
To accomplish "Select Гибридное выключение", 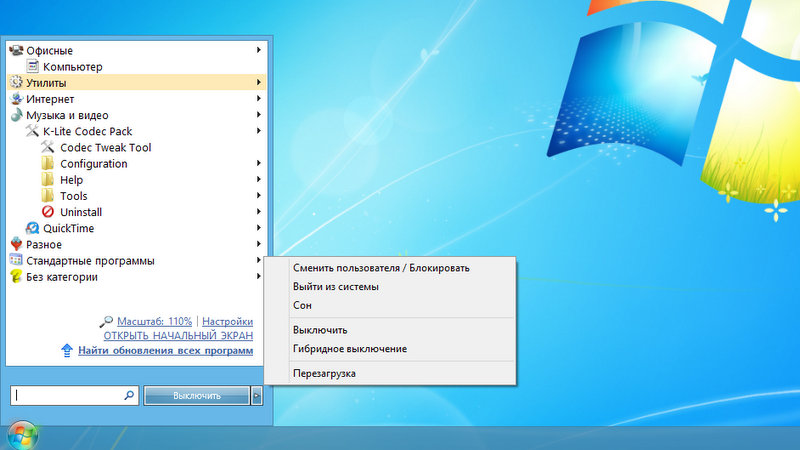I will click(x=389, y=349).
